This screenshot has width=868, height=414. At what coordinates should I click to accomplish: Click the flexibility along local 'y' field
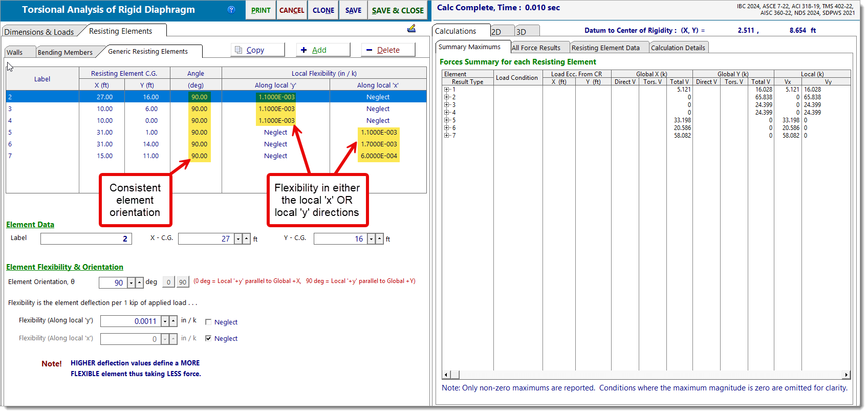tap(131, 321)
